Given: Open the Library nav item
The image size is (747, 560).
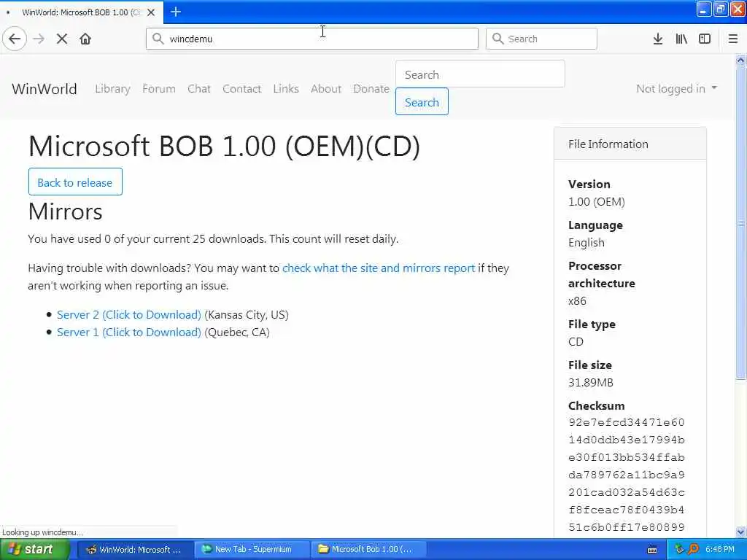Looking at the screenshot, I should pos(112,89).
